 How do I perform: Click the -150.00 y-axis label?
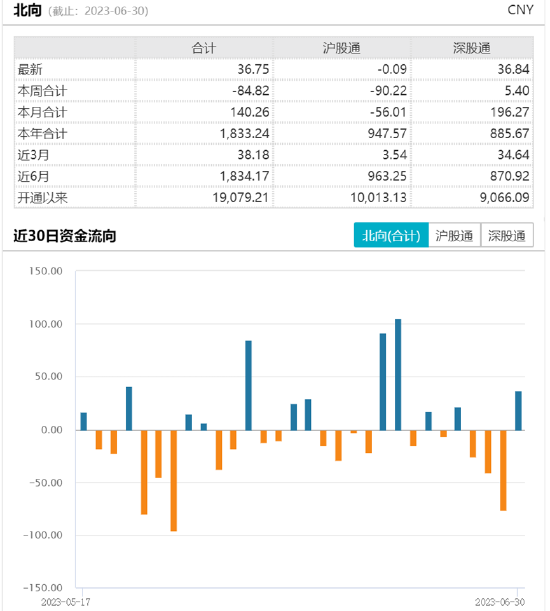pos(42,588)
